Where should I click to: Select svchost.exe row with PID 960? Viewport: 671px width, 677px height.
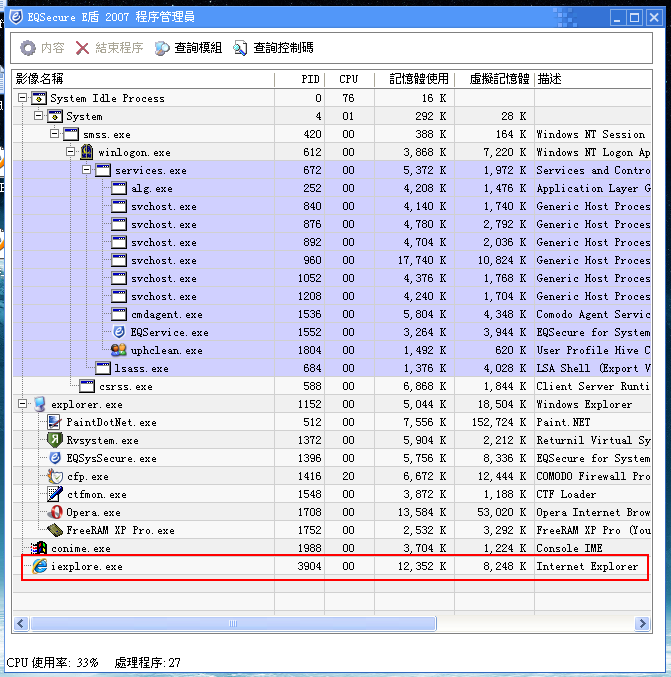pyautogui.click(x=332, y=260)
